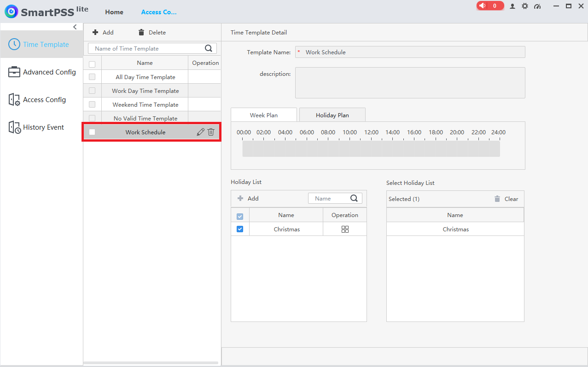This screenshot has width=588, height=367.
Task: Open the Christmas holiday operation grid icon
Action: click(345, 229)
